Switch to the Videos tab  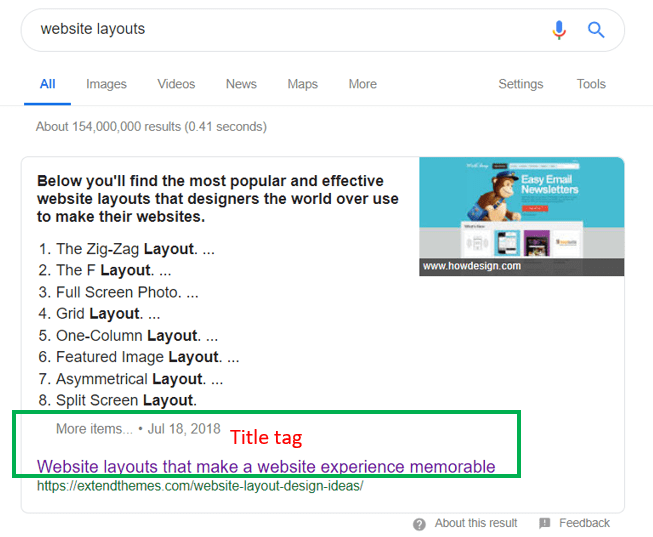(176, 84)
